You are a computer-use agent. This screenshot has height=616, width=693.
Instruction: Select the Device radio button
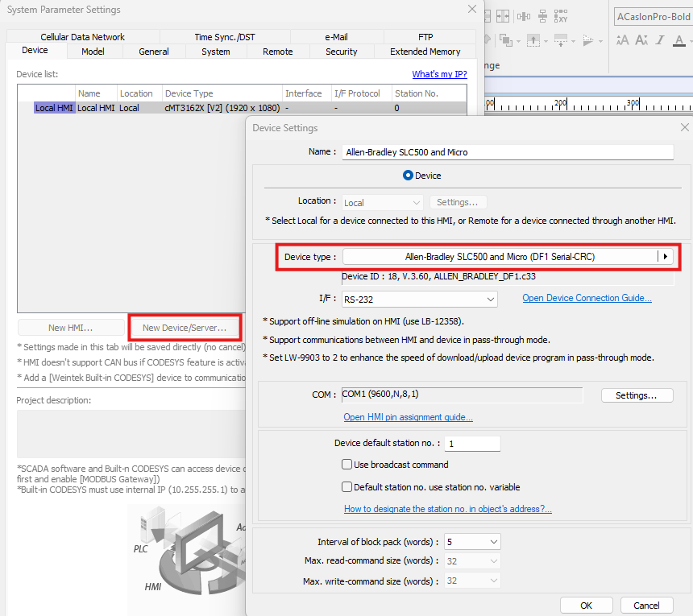point(408,176)
